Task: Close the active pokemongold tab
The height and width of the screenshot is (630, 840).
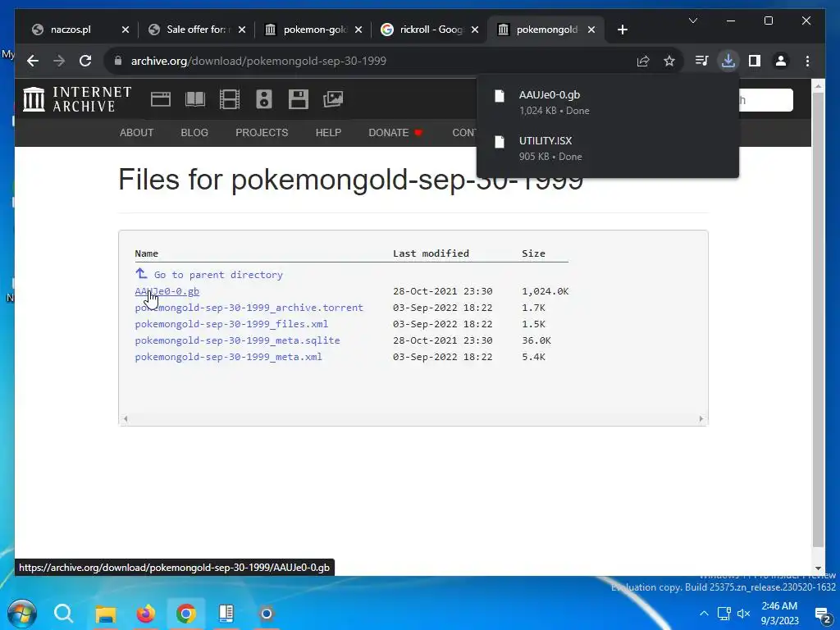Action: (x=591, y=30)
